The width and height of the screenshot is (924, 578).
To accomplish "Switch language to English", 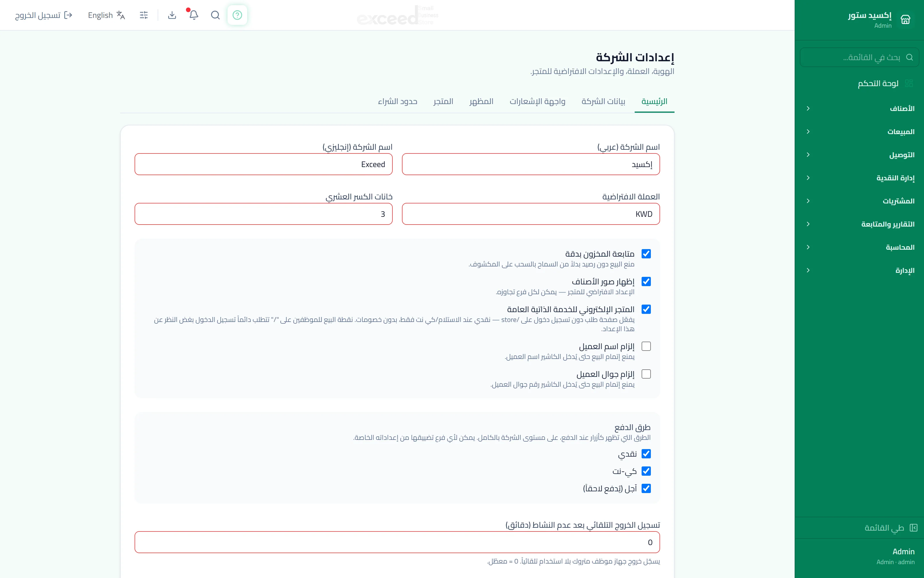I will pos(107,15).
